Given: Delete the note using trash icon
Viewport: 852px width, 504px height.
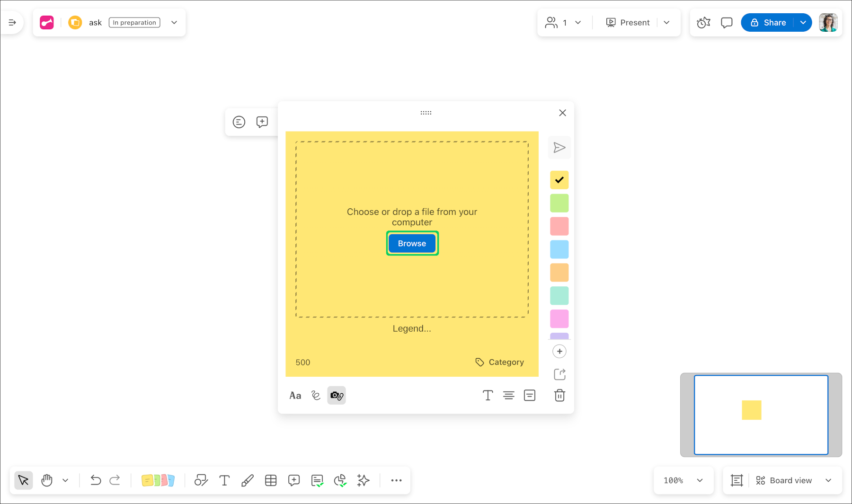Looking at the screenshot, I should [x=559, y=395].
